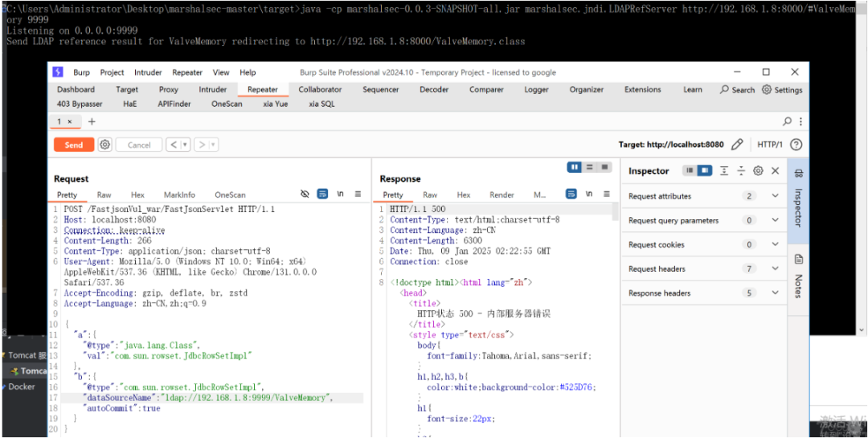
Task: Open the 403 Bypasser extension tab
Action: point(80,104)
